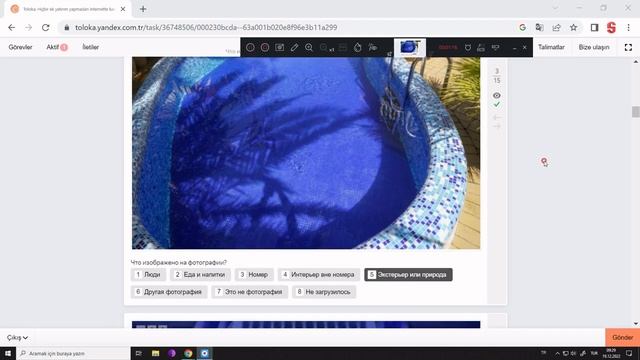This screenshot has width=640, height=360.
Task: Click the webcam icon in recorder toolbar
Action: (x=468, y=47)
